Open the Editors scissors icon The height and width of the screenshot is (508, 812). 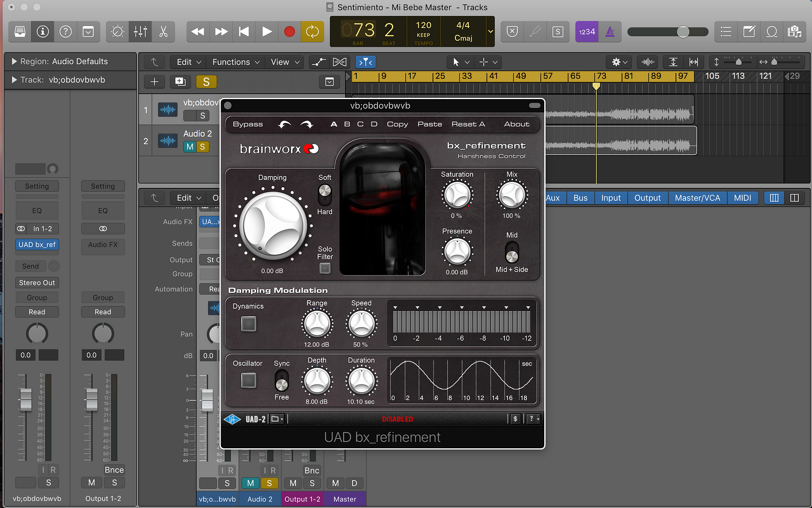[x=163, y=31]
